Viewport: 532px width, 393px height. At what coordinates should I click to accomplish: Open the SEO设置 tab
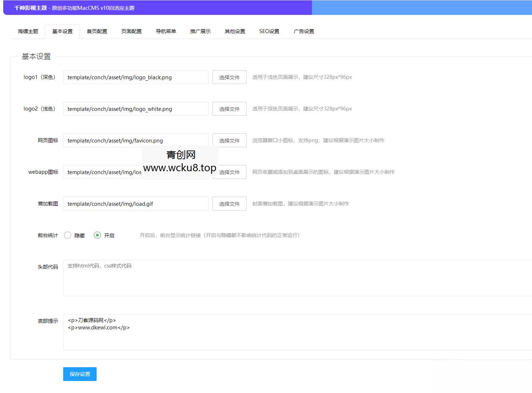point(269,31)
